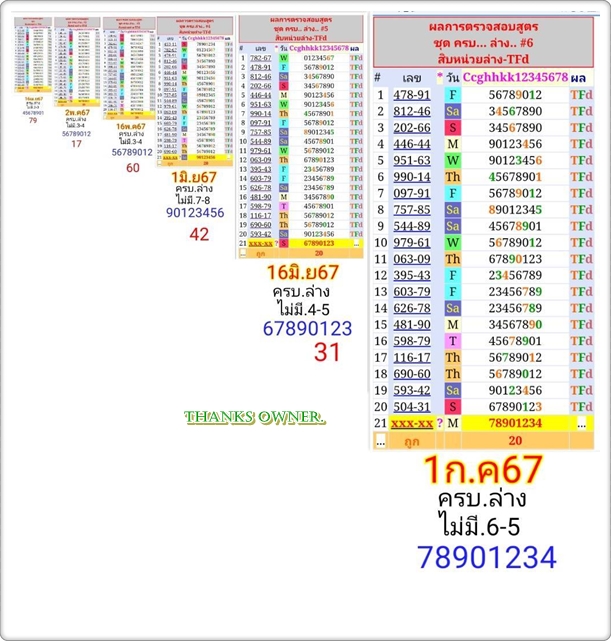
Task: Click large '1ก.ค67' date caption
Action: [483, 470]
